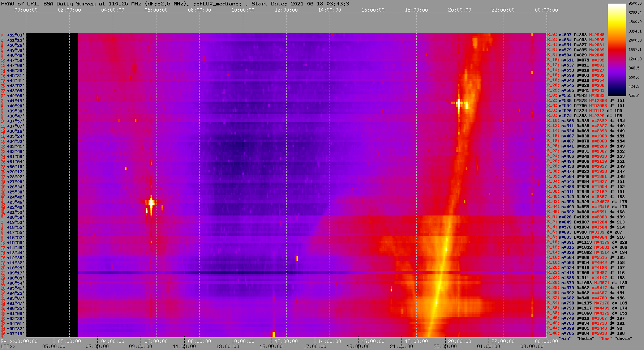Click the stats row with M=5515
This screenshot has height=350, width=644.
[586, 258]
